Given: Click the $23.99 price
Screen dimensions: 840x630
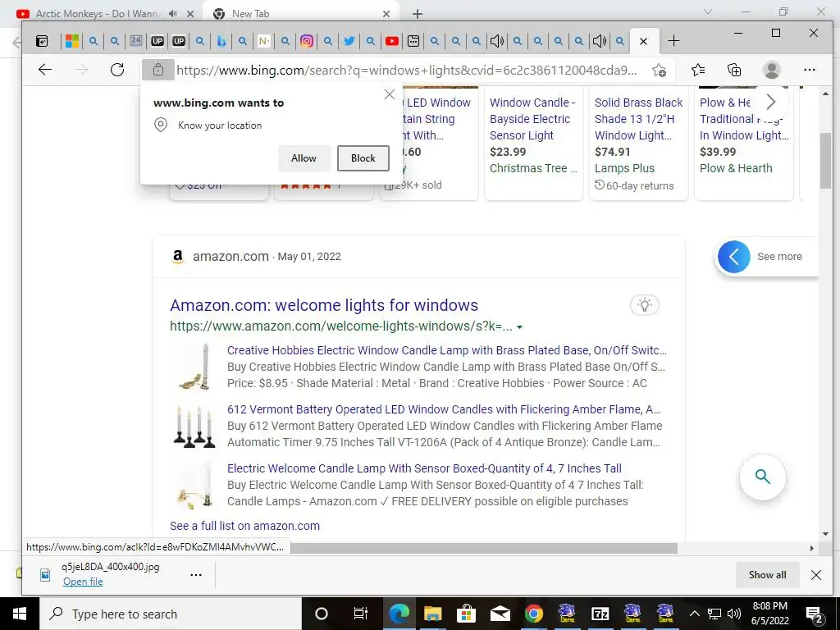Looking at the screenshot, I should click(508, 152).
